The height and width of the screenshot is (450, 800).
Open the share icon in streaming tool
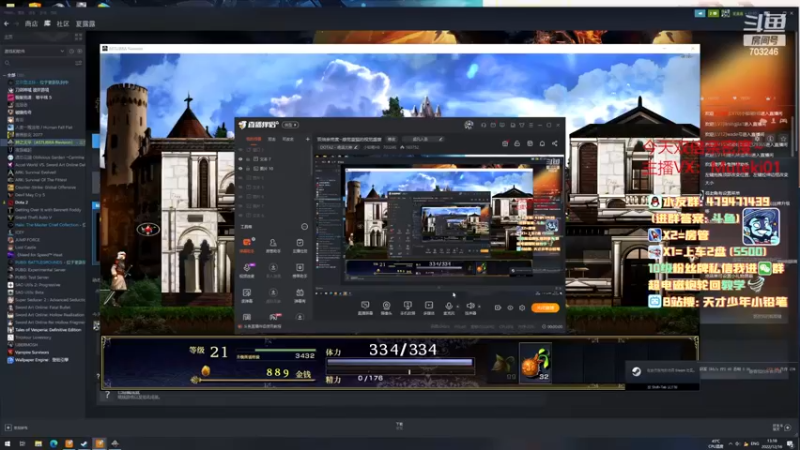(555, 143)
